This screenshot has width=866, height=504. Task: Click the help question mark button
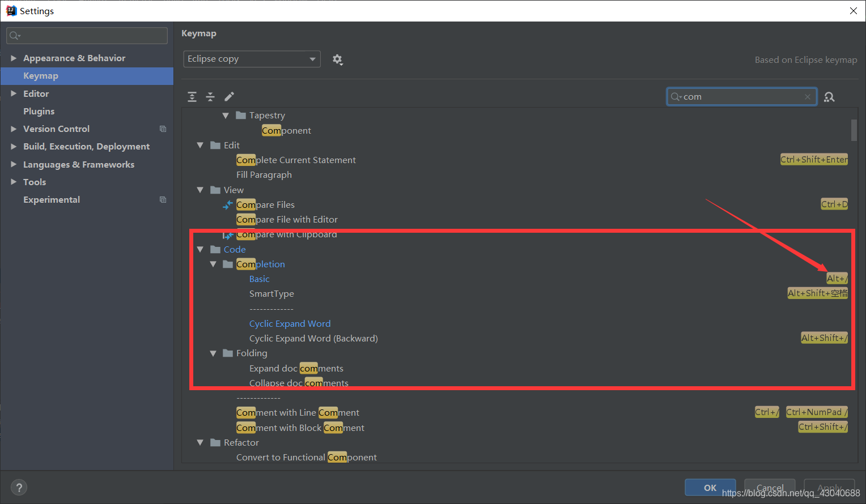tap(19, 488)
